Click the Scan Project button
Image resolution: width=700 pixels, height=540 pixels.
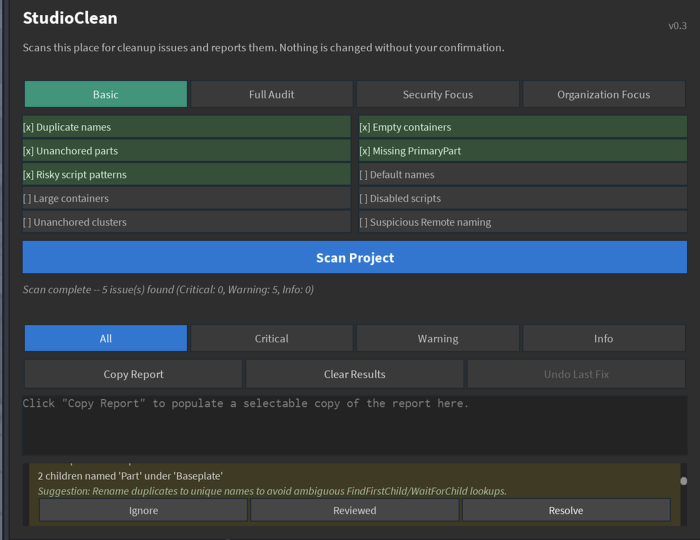click(355, 257)
